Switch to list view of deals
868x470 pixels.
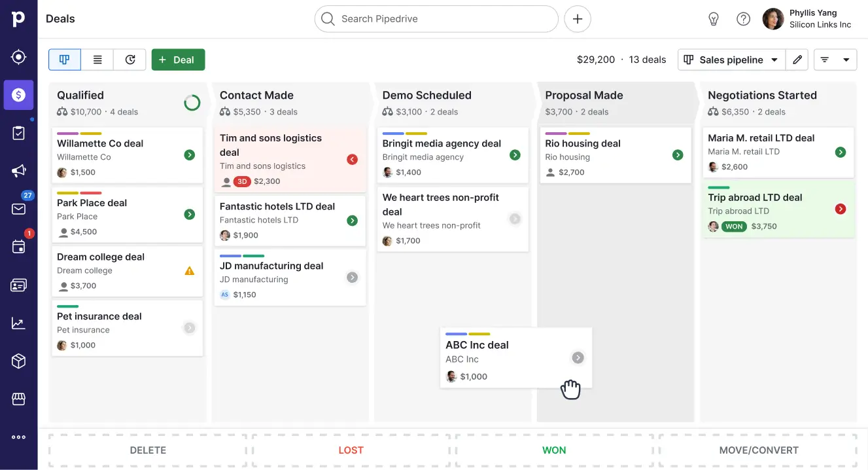click(97, 59)
